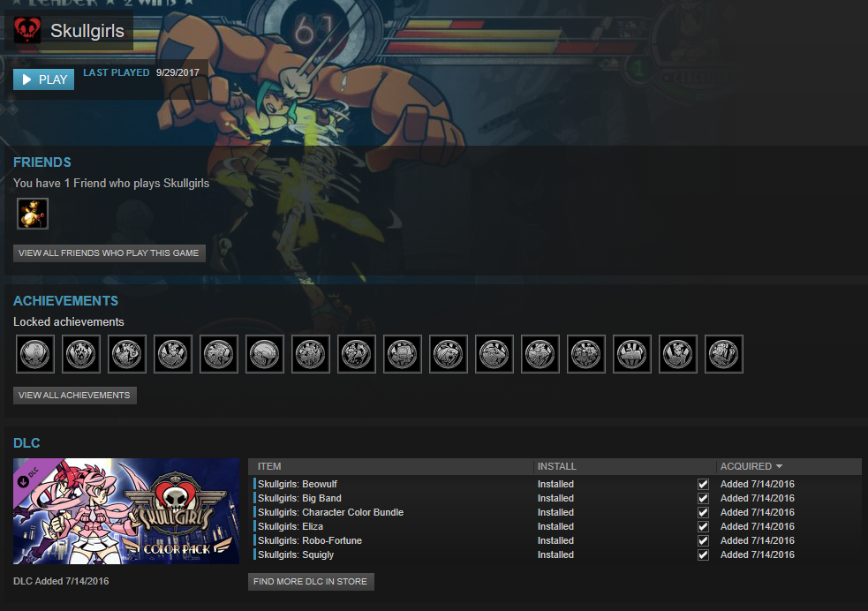The height and width of the screenshot is (611, 868).
Task: Click the last played date 9/29/2017
Action: pos(177,72)
